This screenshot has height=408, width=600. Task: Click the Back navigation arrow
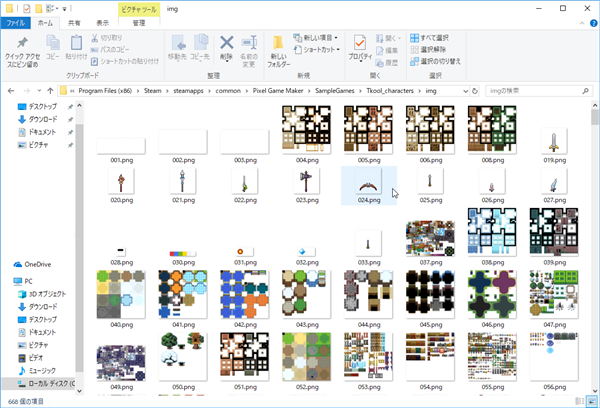[x=11, y=91]
